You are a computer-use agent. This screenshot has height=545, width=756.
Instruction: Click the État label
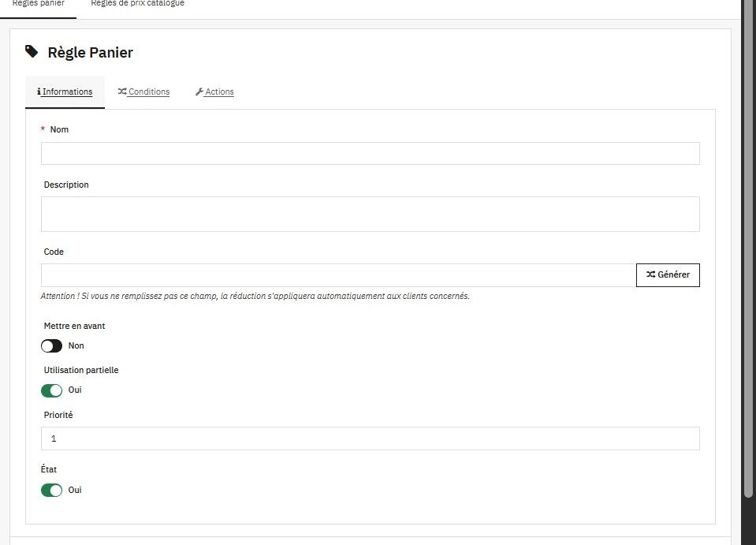[x=49, y=468]
